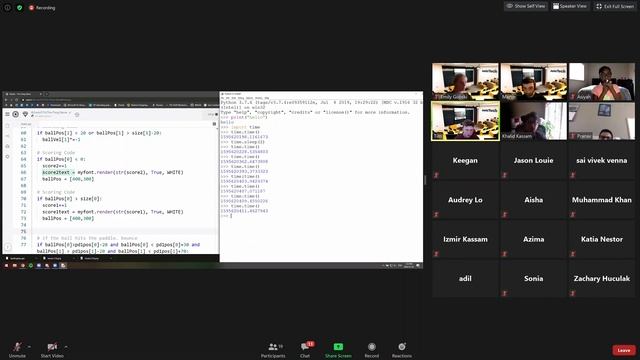Click the Show Self View button
The height and width of the screenshot is (360, 640).
coord(526,6)
